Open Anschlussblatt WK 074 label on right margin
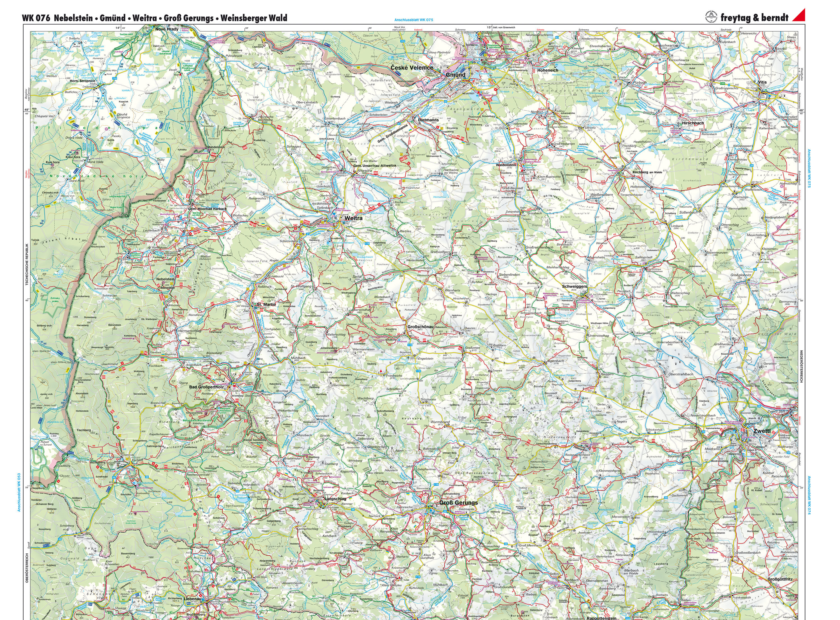The width and height of the screenshot is (840, 620). (809, 495)
